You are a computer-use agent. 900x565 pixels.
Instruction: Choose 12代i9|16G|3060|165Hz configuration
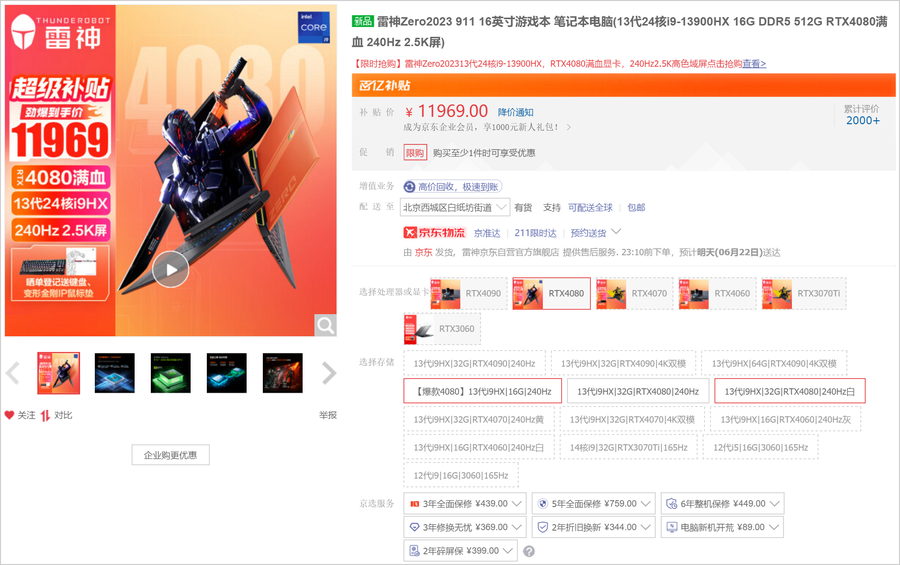(461, 476)
